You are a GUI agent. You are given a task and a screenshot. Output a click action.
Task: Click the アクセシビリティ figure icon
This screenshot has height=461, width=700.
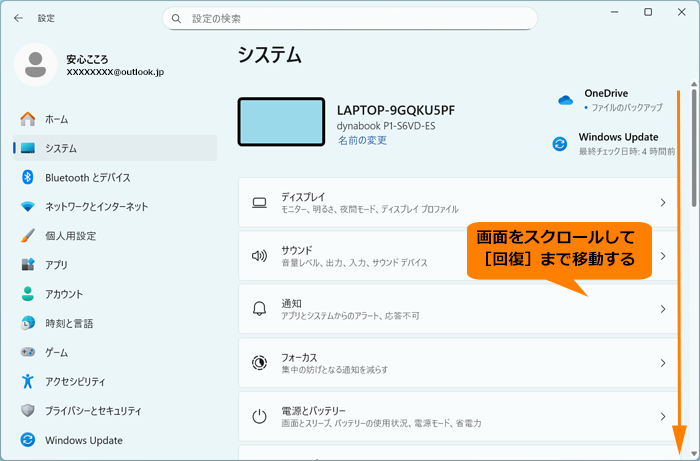pos(28,382)
